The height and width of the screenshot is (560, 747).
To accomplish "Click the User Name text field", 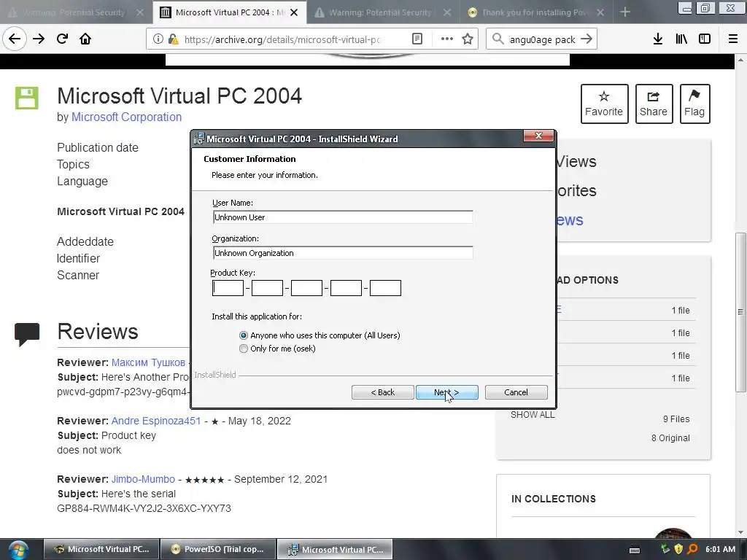I will pyautogui.click(x=343, y=217).
